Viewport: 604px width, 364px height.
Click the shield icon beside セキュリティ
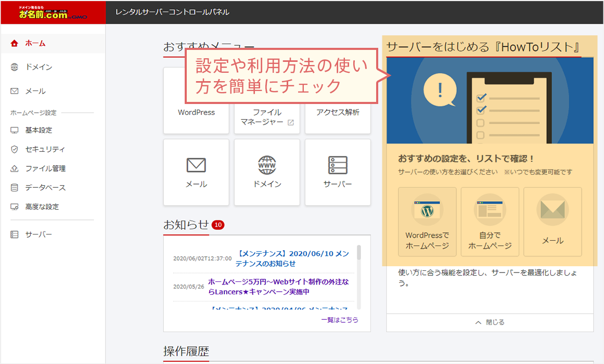[x=14, y=149]
